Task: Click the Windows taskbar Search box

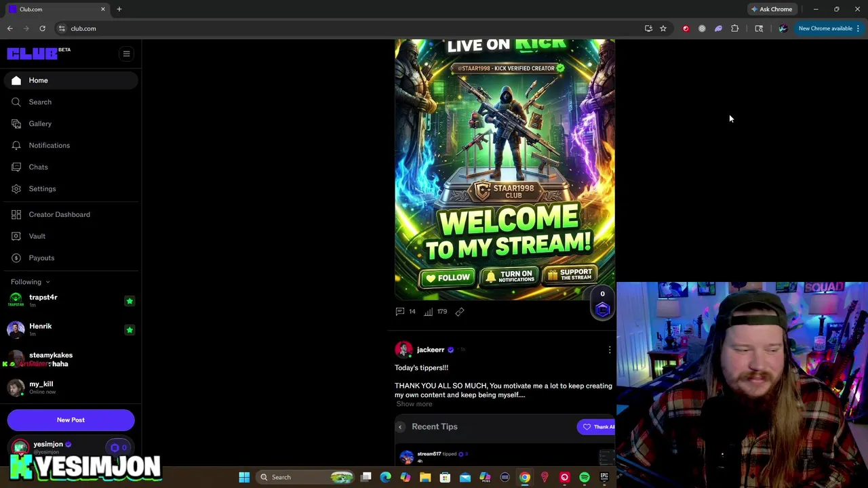Action: tap(306, 477)
